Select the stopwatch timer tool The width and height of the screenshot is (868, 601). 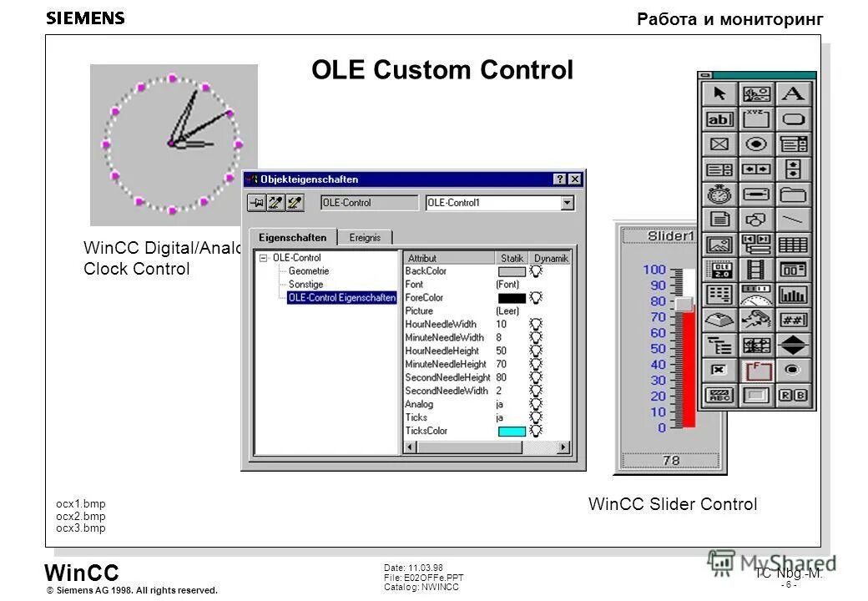tap(719, 194)
